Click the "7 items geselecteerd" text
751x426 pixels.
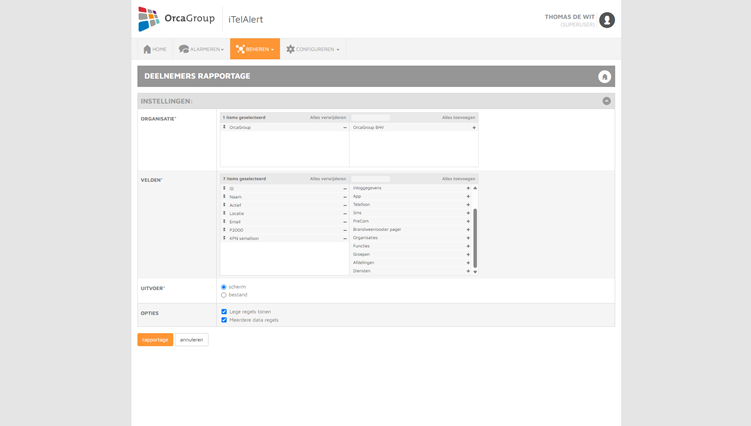[244, 179]
